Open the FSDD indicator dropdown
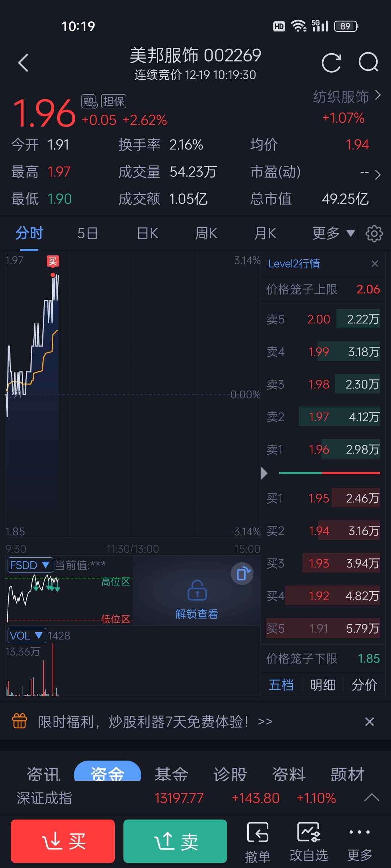This screenshot has height=868, width=391. click(x=30, y=565)
